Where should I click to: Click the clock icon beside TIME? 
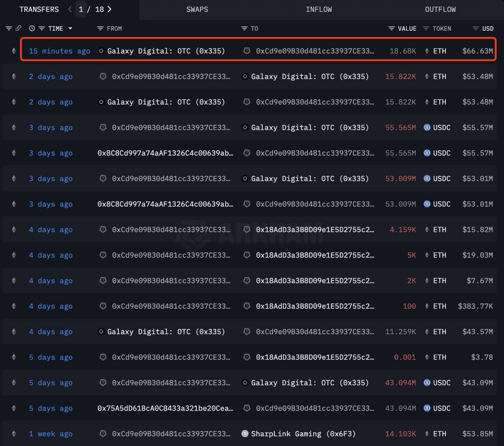[x=32, y=28]
